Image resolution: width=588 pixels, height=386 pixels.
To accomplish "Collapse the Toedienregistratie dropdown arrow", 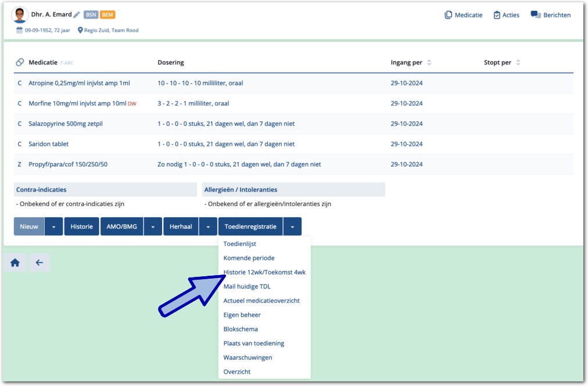I will point(292,226).
